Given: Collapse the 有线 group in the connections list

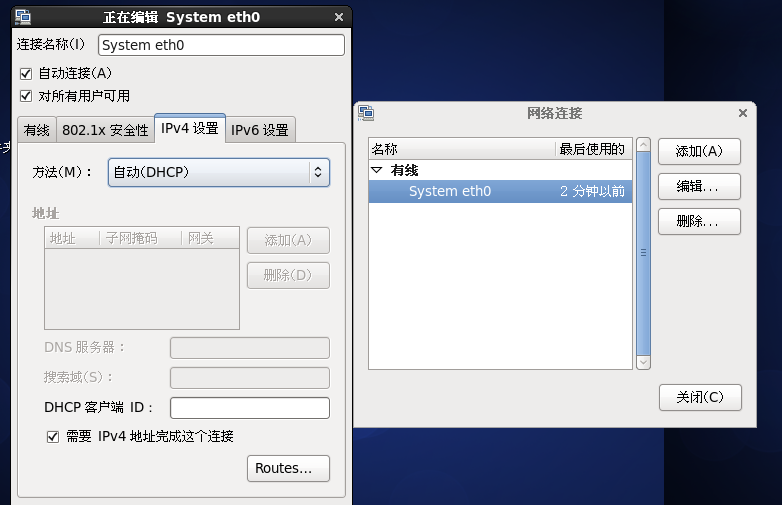Looking at the screenshot, I should click(x=377, y=170).
